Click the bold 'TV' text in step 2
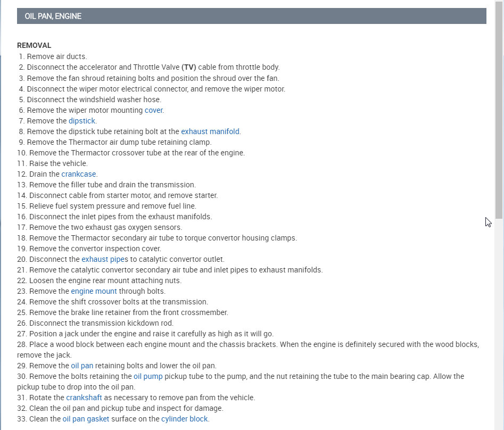Screen dimensions: 504x430 pyautogui.click(x=189, y=67)
